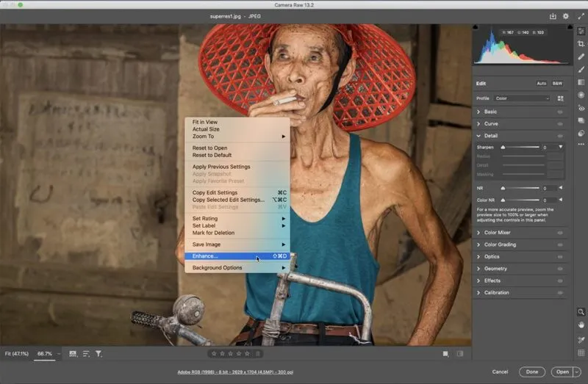Switch before/after view icon
588x384 pixels.
[445, 354]
